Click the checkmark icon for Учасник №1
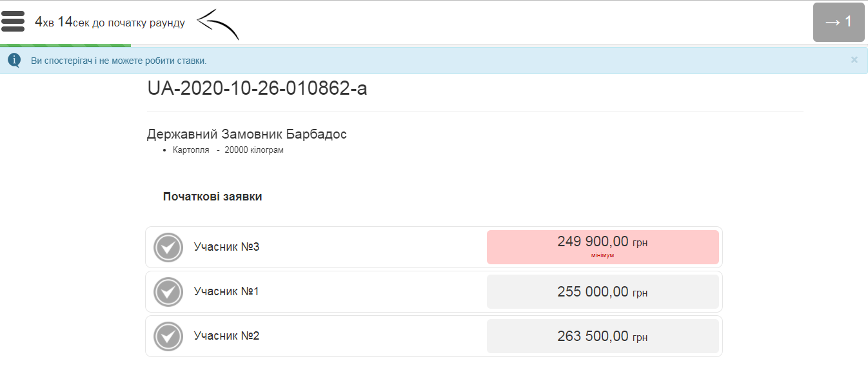This screenshot has width=868, height=379. coord(168,292)
